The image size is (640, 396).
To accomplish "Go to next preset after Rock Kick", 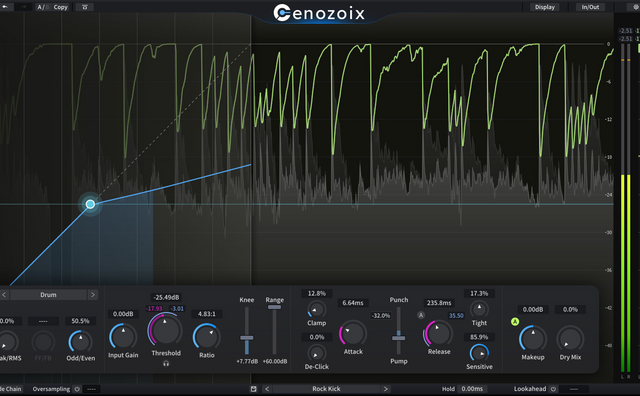I will click(386, 389).
